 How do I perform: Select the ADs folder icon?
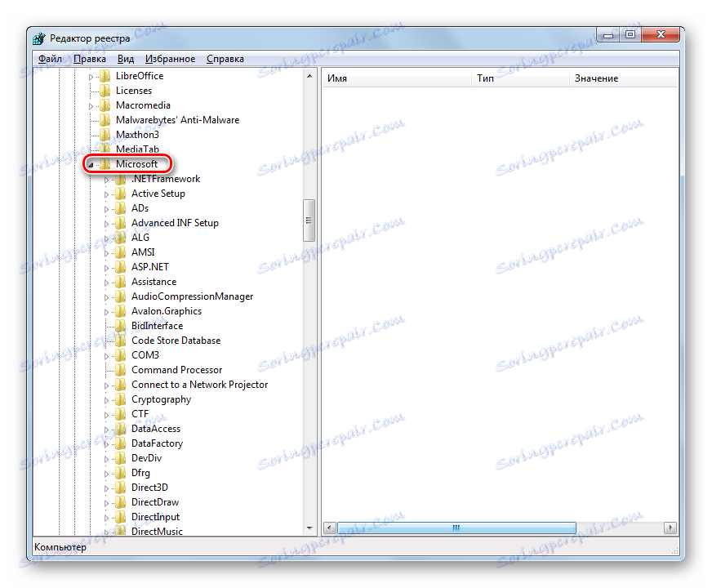(x=120, y=208)
